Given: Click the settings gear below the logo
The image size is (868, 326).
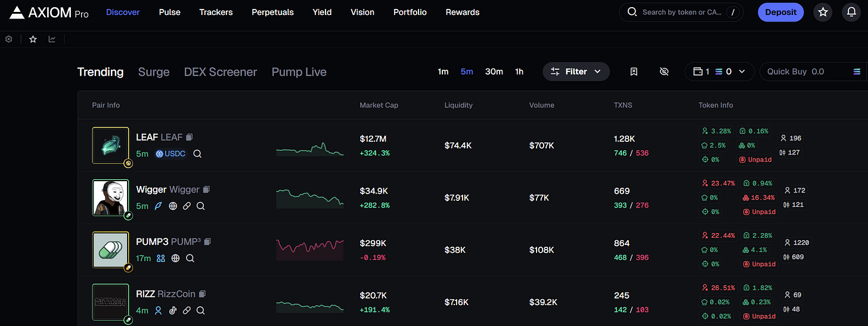Looking at the screenshot, I should point(9,39).
